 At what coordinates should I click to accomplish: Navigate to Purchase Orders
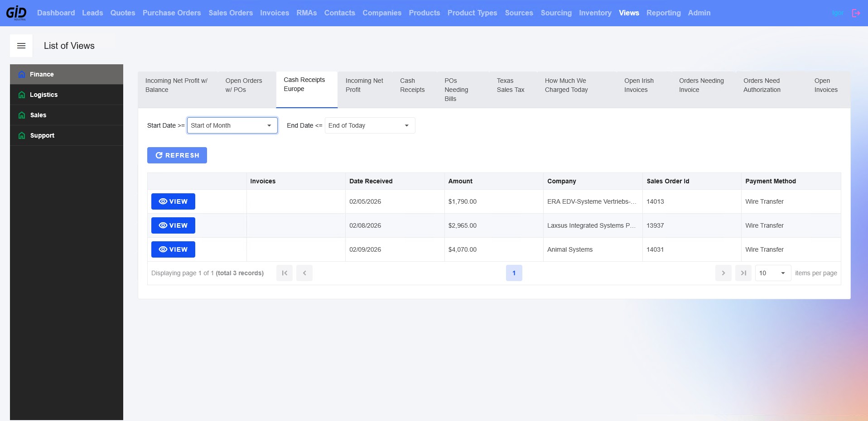[172, 13]
